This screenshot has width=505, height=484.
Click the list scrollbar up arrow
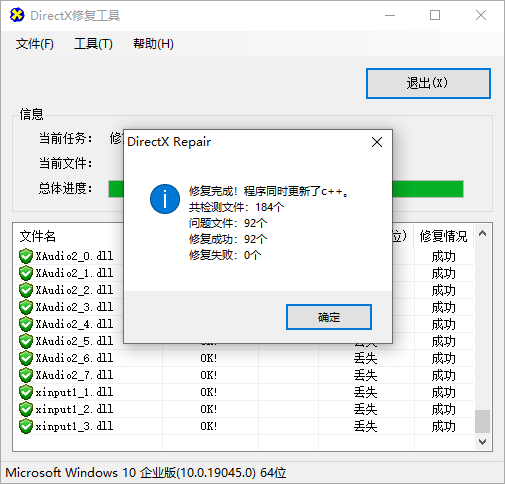(482, 233)
